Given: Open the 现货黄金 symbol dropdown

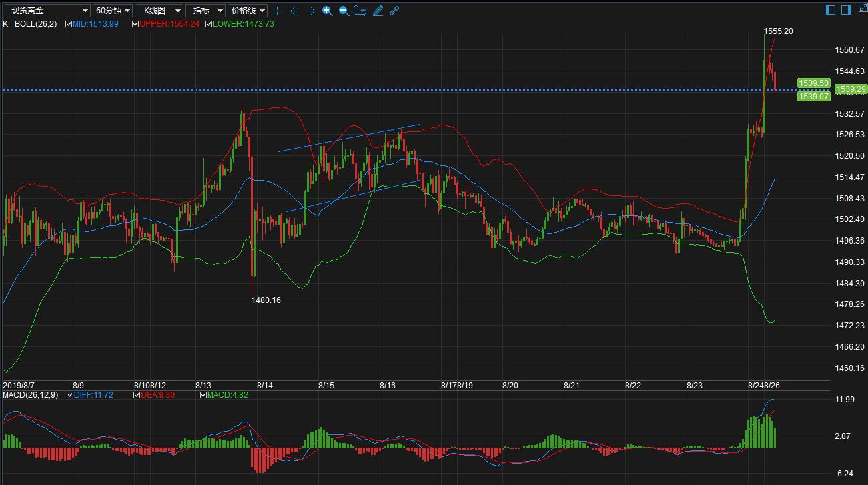Looking at the screenshot, I should (47, 11).
